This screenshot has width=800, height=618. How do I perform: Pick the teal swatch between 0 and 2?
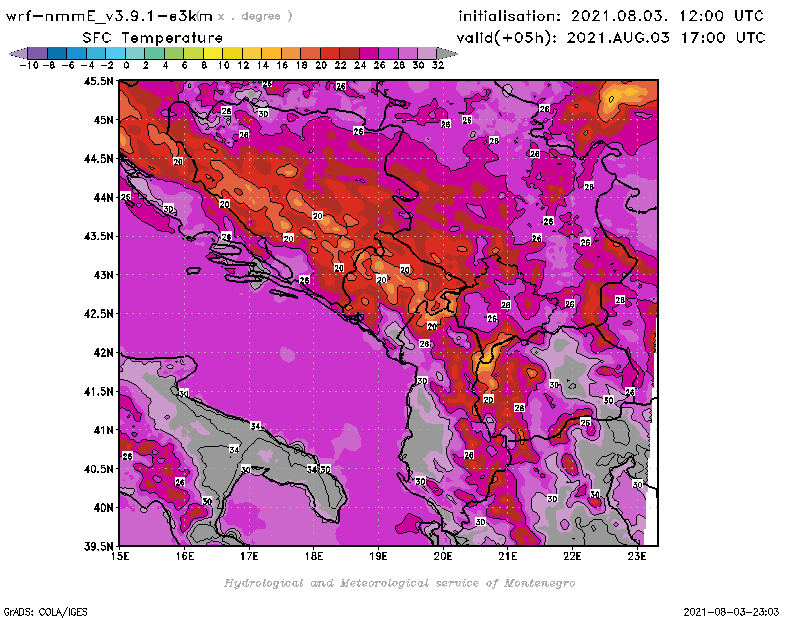(x=135, y=53)
